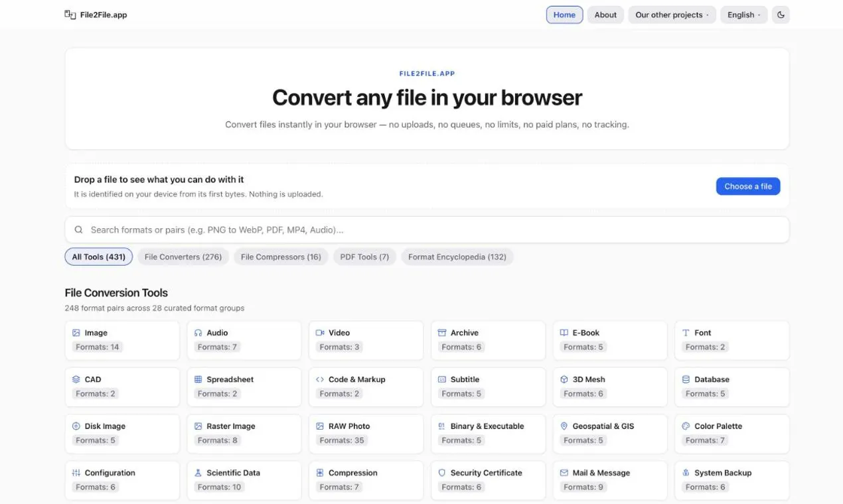Click the search magnifier icon

(x=79, y=230)
